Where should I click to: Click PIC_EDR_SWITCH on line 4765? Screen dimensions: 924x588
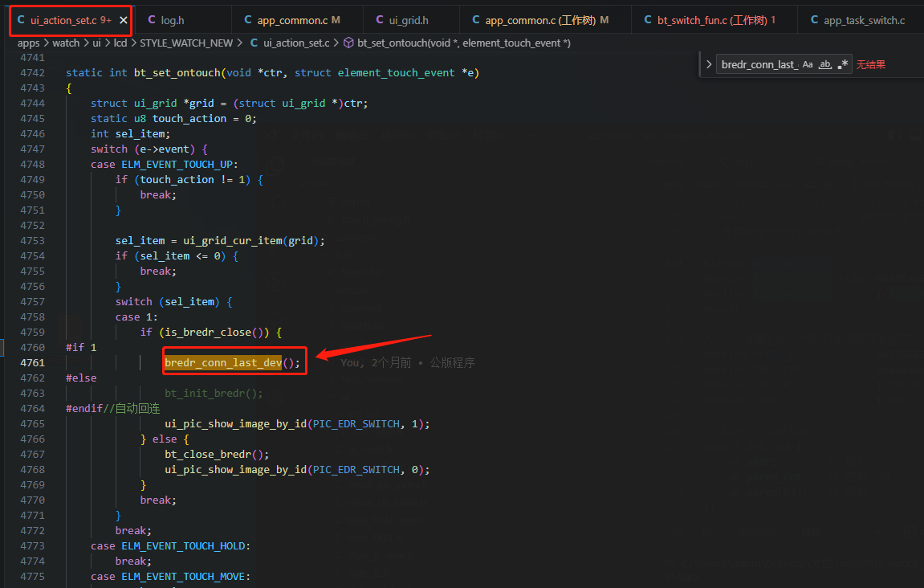point(356,424)
